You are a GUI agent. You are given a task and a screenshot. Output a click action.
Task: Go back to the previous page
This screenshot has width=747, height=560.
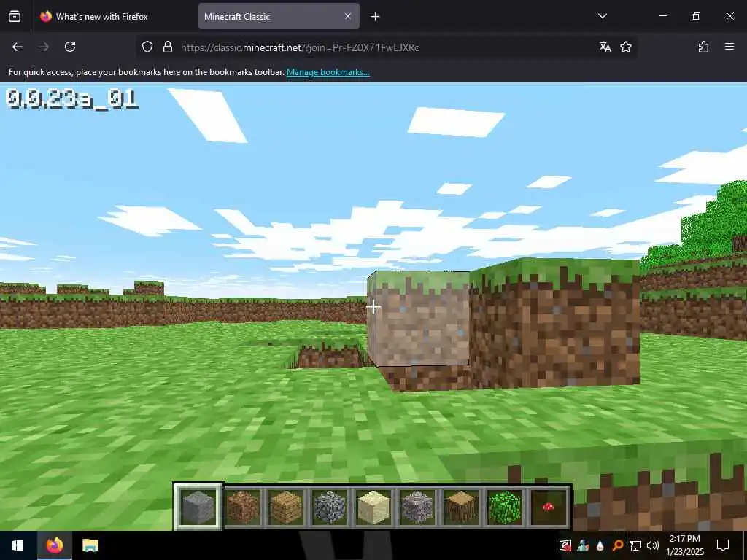point(18,47)
